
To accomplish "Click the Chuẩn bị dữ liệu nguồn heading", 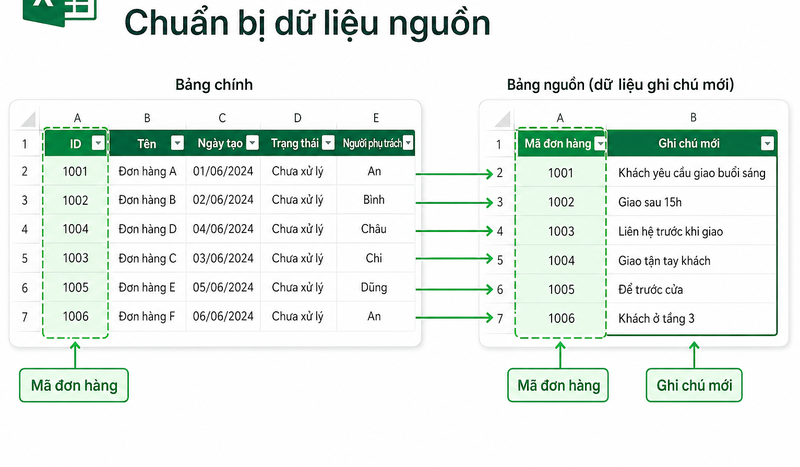I will [307, 23].
